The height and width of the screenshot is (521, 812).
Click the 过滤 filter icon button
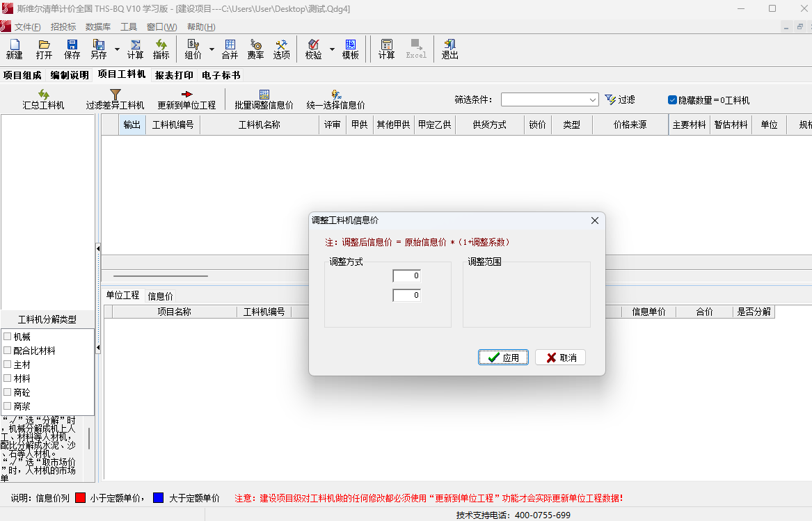tap(620, 99)
